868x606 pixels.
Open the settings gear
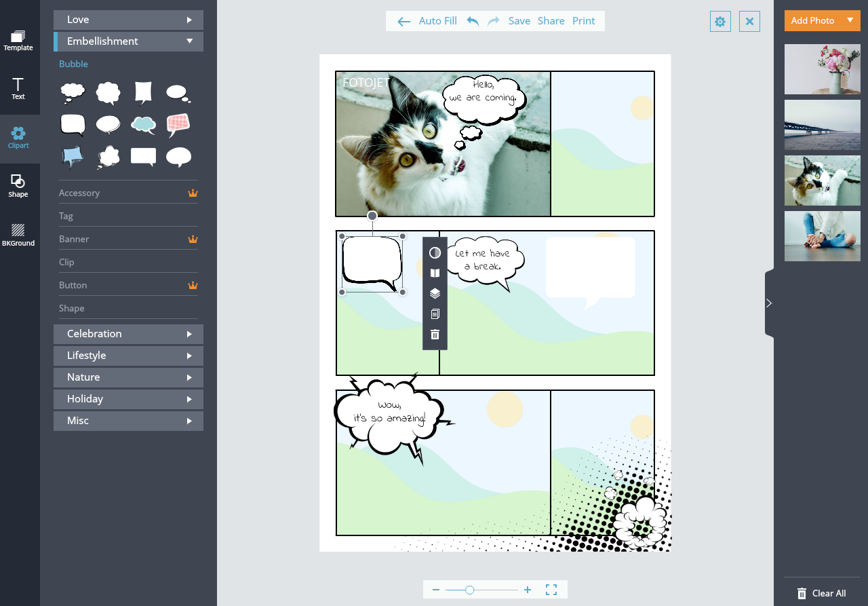(x=720, y=22)
